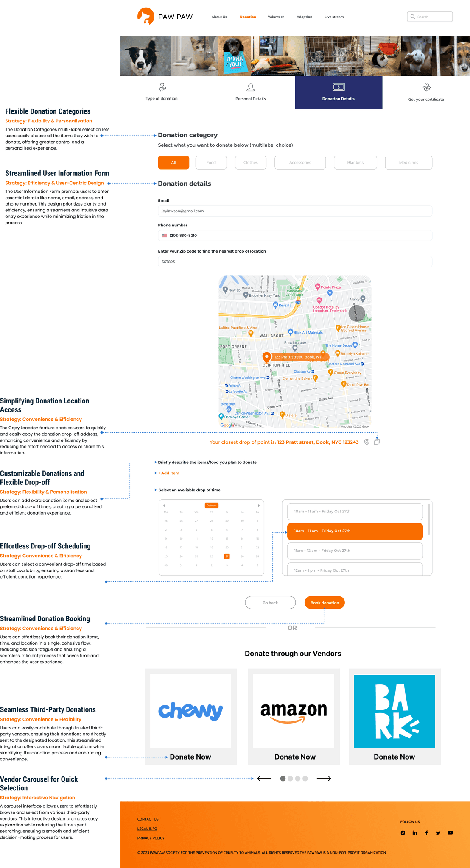
Task: Select the 11am - 12 am time slot
Action: [x=355, y=551]
